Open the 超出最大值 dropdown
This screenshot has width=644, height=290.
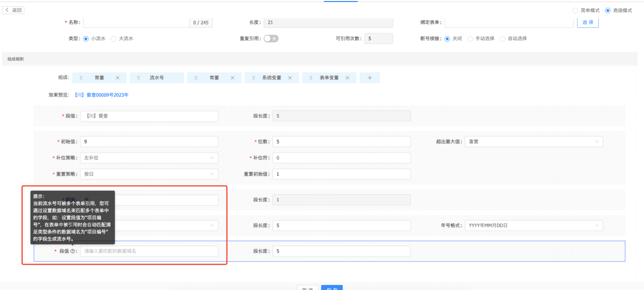[x=534, y=141]
